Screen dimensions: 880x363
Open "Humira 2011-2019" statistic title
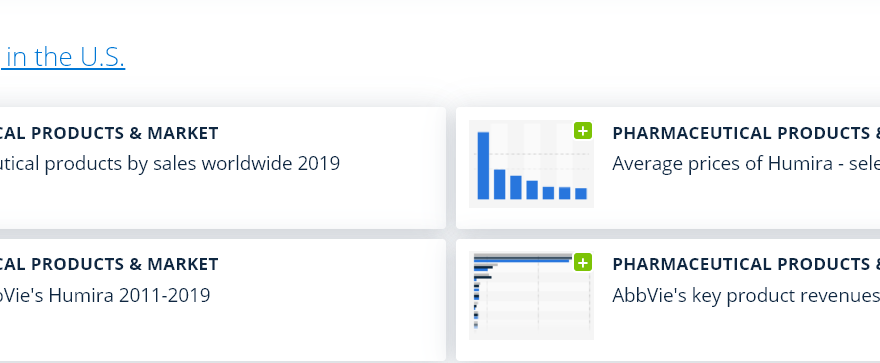tap(105, 295)
